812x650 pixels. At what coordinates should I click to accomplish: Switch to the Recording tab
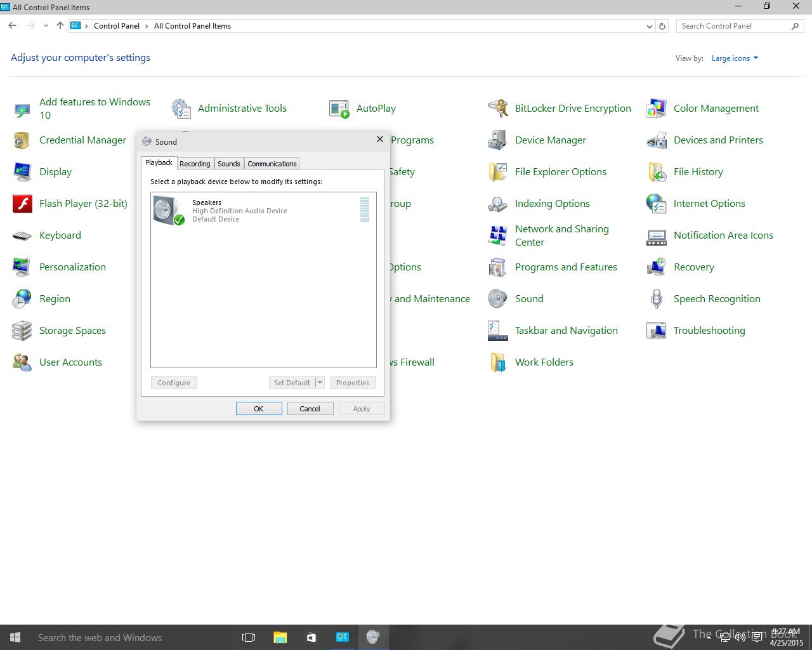(x=195, y=164)
